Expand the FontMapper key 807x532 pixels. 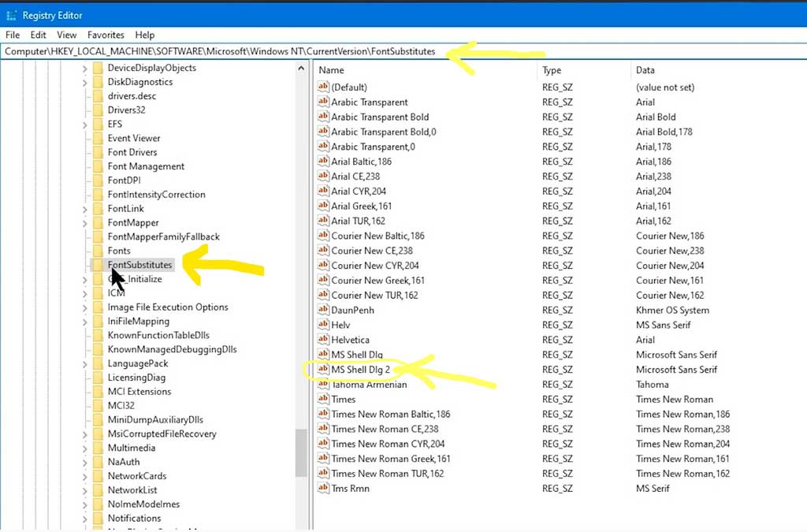point(85,223)
